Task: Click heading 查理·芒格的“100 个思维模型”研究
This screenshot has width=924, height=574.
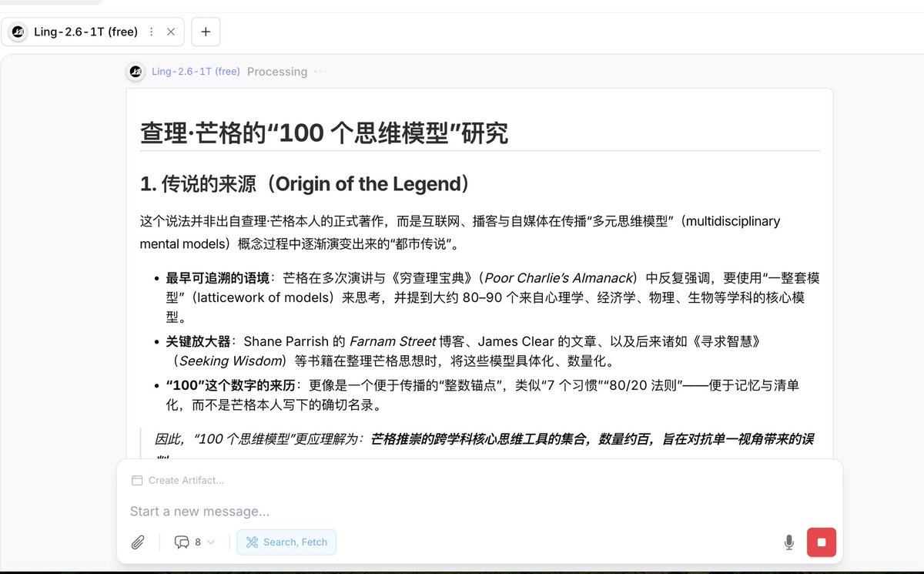Action: click(324, 133)
